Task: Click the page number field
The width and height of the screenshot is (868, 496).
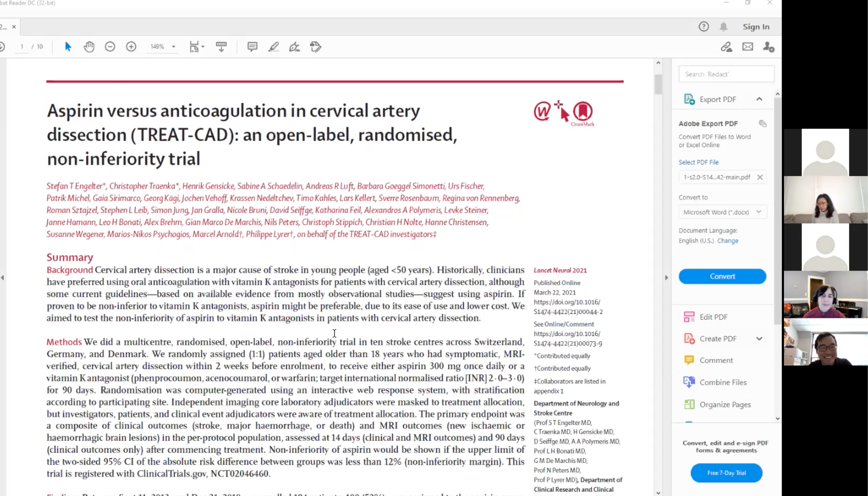Action: tap(22, 47)
